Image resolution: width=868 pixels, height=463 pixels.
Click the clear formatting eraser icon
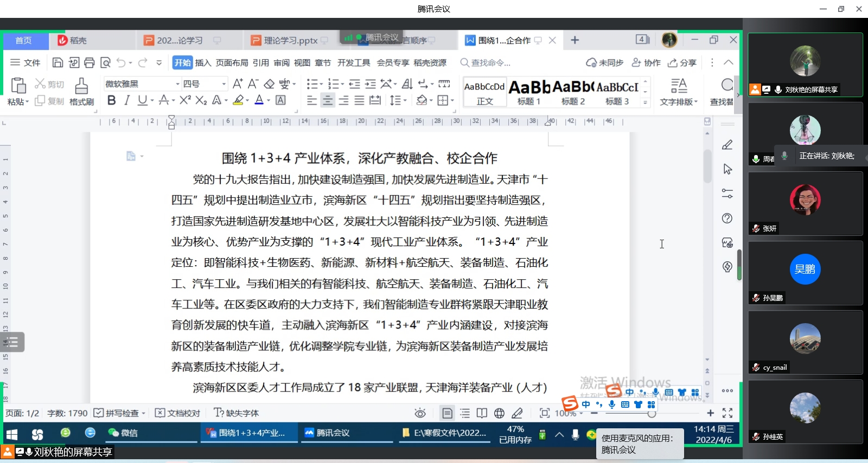pos(269,83)
